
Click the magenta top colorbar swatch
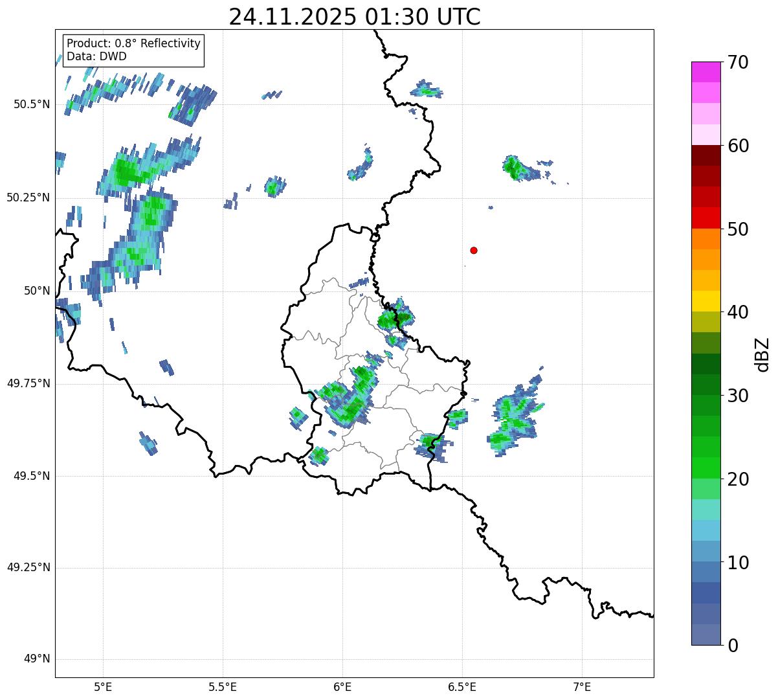coord(706,72)
